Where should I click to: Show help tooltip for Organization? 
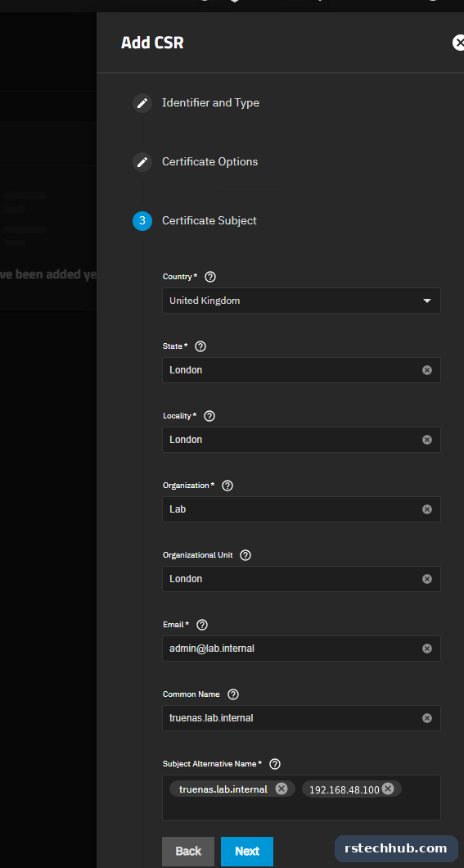pos(227,486)
